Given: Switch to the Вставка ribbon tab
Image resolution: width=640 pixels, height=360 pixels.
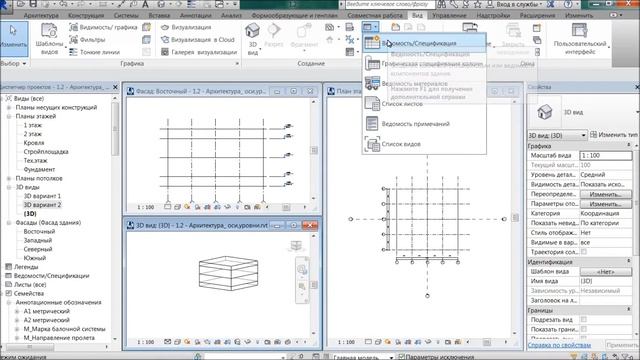Looking at the screenshot, I should click(x=159, y=16).
